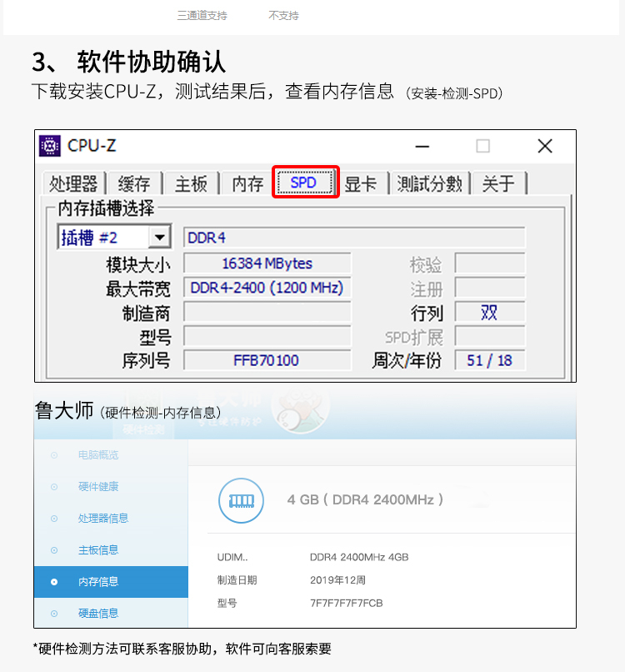Click the DDR4 2400MHz 4GB value

[x=359, y=557]
